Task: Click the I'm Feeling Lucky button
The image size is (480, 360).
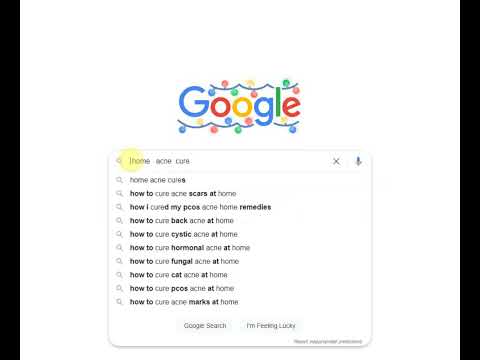Action: [x=271, y=325]
